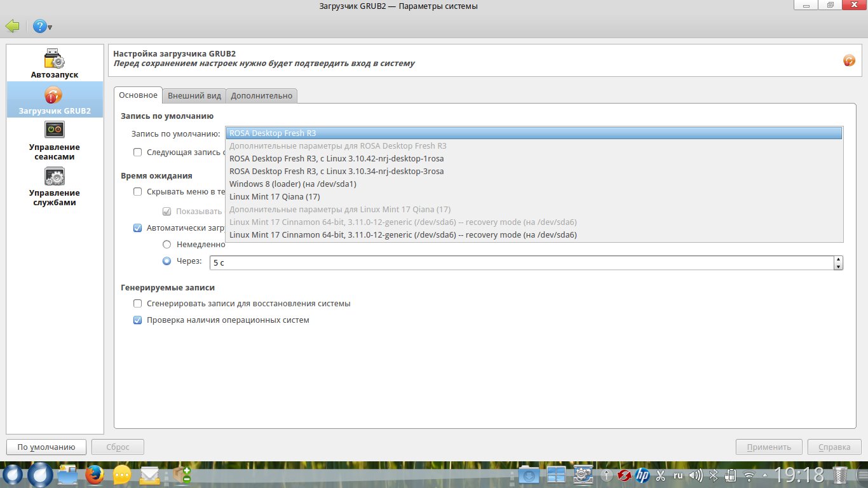The height and width of the screenshot is (488, 868).
Task: Switch to the Дополнительно tab
Action: (x=262, y=96)
